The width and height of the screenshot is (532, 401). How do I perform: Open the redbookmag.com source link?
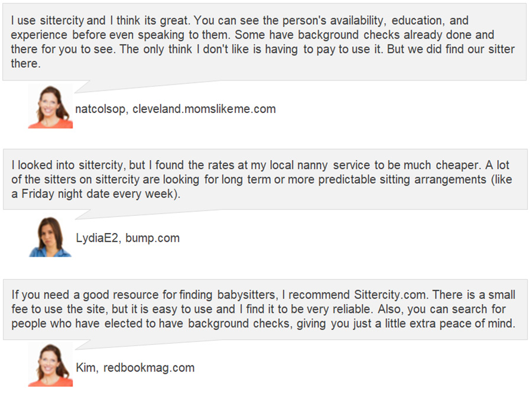point(149,368)
